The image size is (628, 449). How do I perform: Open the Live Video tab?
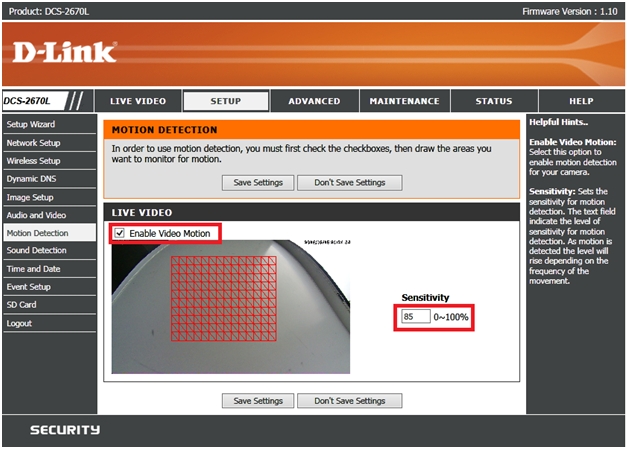(x=138, y=101)
